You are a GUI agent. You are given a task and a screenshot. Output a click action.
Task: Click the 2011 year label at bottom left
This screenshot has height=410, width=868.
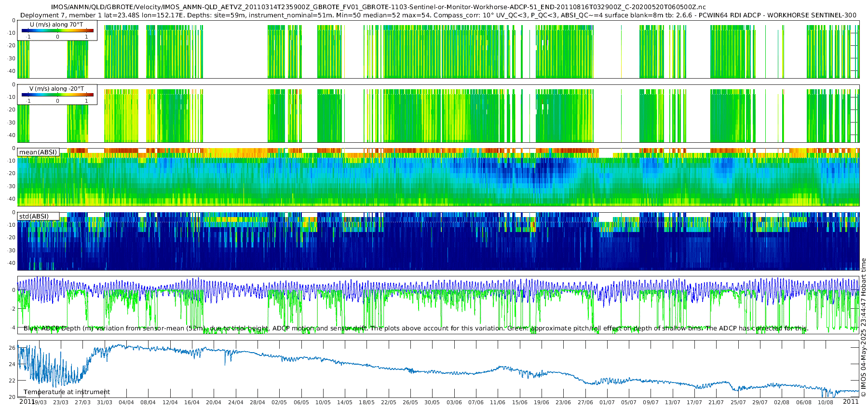[x=27, y=401]
